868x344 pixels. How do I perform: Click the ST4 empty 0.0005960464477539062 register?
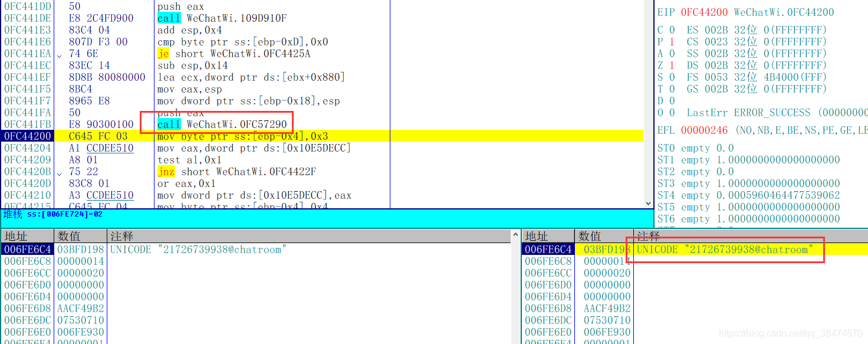[x=749, y=195]
